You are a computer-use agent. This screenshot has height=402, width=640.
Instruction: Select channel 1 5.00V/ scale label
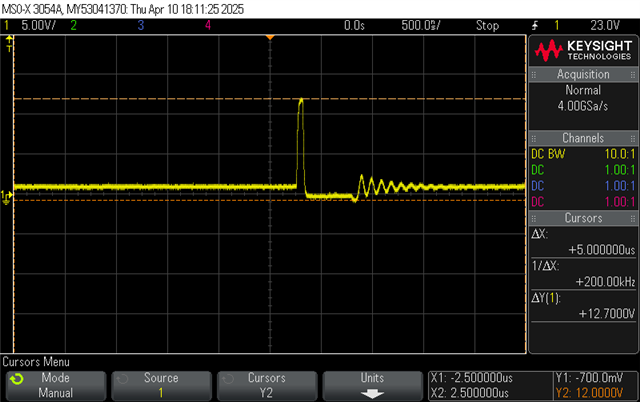tap(38, 25)
